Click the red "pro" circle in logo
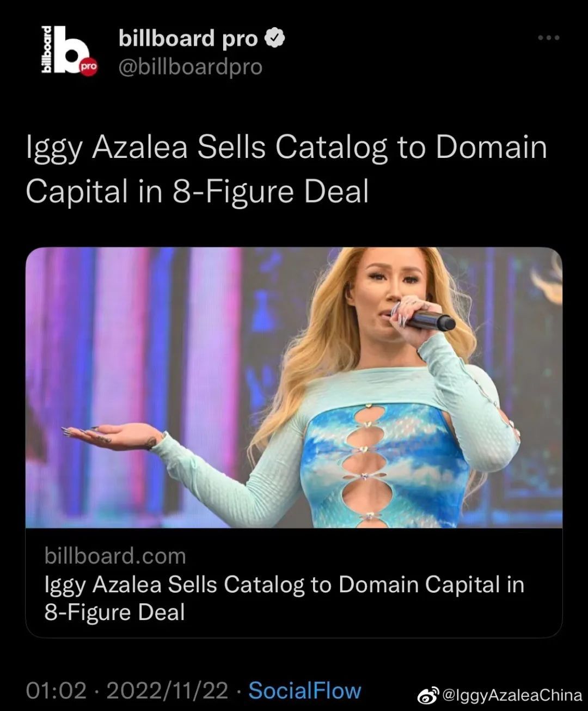Image resolution: width=588 pixels, height=711 pixels. [x=88, y=67]
